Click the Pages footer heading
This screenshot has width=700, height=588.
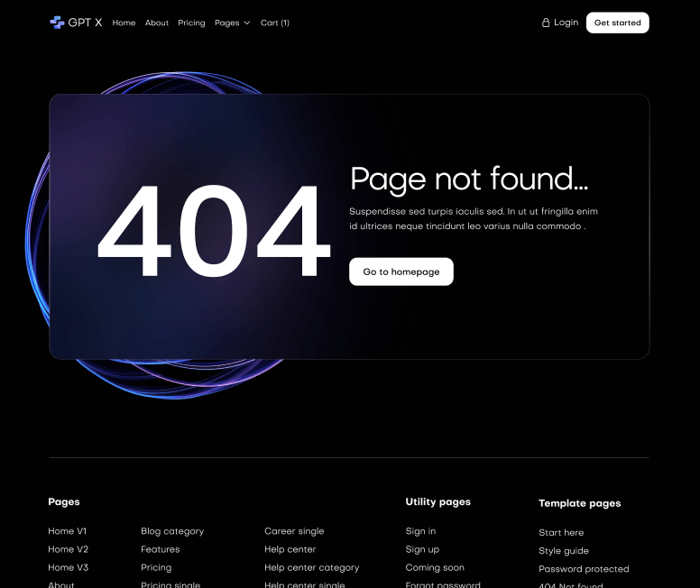(64, 502)
